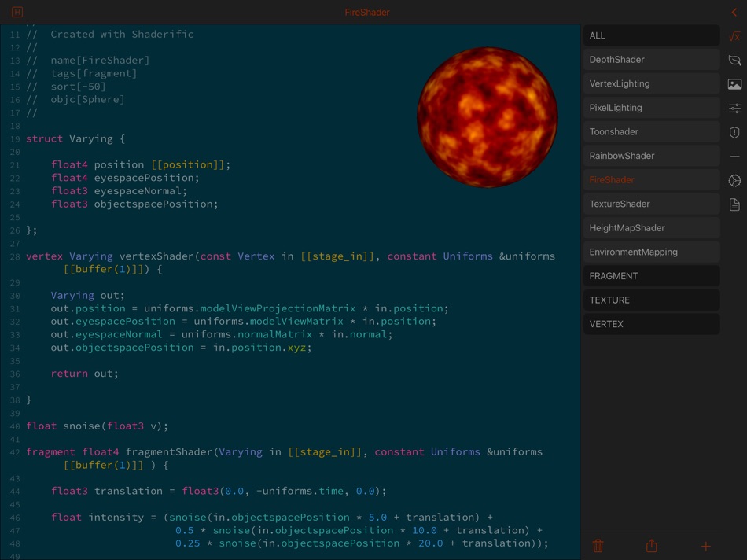Select the VERTEX category filter
This screenshot has width=747, height=560.
tap(651, 324)
